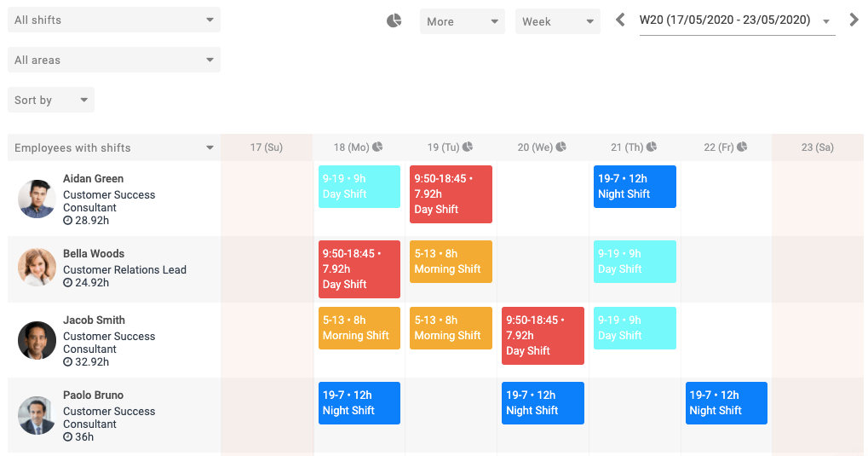Open the W20 date range picker
868x456 pixels.
pyautogui.click(x=736, y=20)
